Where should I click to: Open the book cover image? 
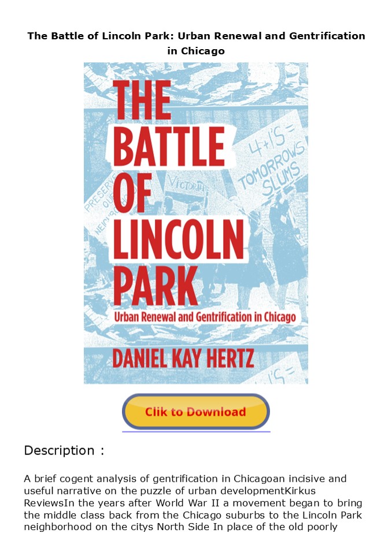[196, 223]
